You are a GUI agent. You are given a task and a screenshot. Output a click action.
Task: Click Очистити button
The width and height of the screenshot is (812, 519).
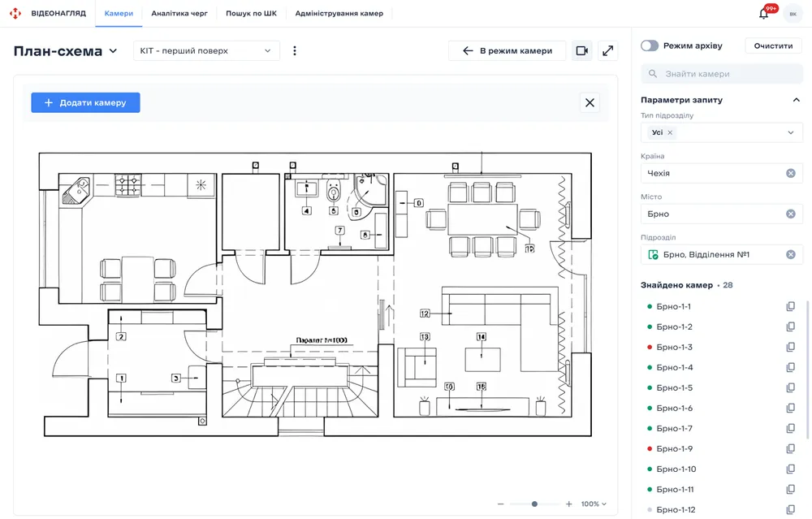773,45
